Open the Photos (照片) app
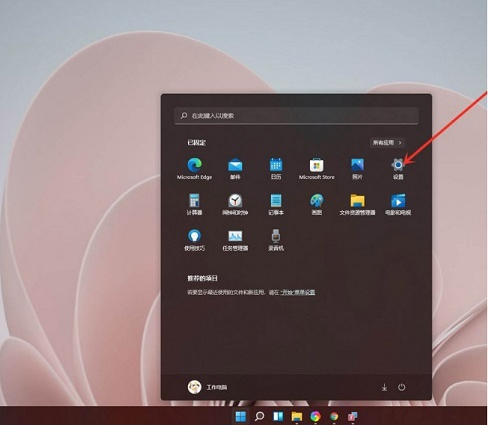Screen dimensions: 489x425 pyautogui.click(x=357, y=169)
